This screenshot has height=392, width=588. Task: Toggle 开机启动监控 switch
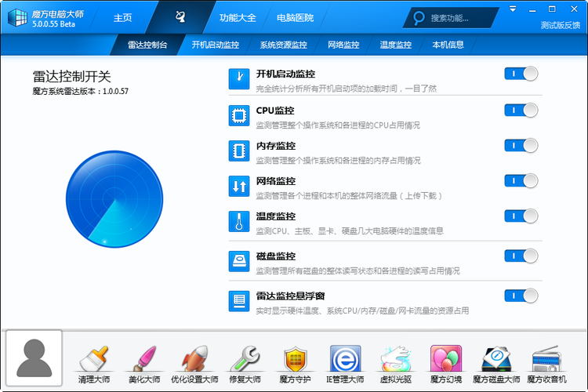521,74
